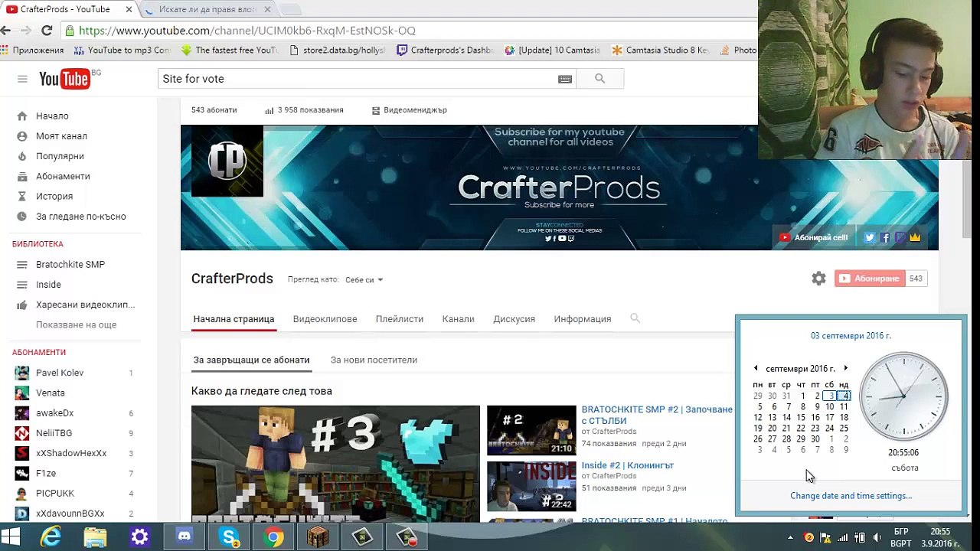Open the purple gear app on the taskbar
This screenshot has width=980, height=551.
click(x=140, y=537)
